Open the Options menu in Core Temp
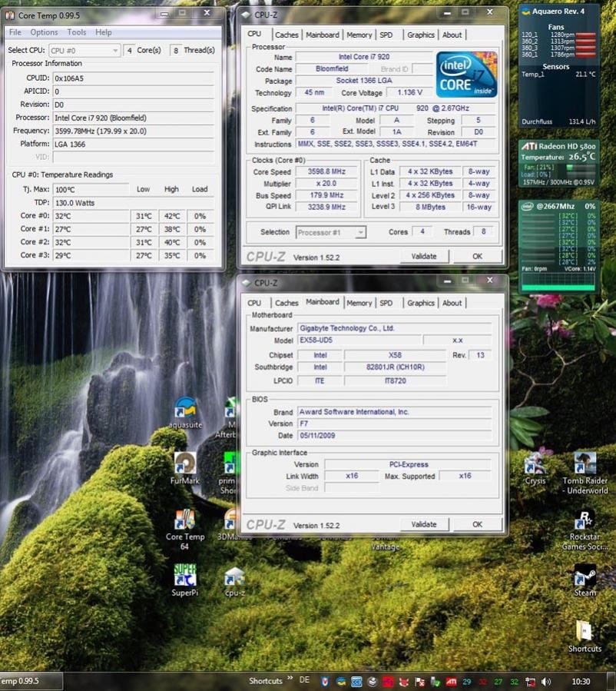The height and width of the screenshot is (691, 616). (44, 32)
